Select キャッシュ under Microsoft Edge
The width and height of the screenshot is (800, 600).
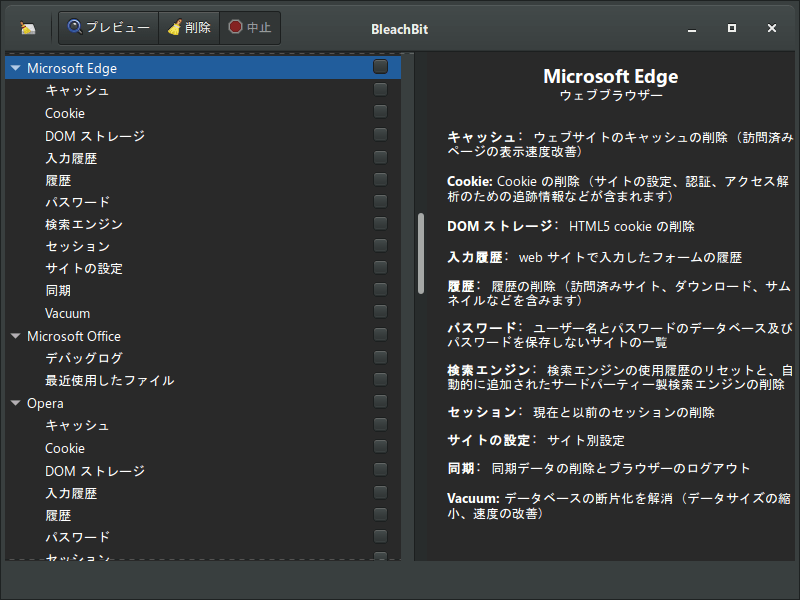(203, 90)
